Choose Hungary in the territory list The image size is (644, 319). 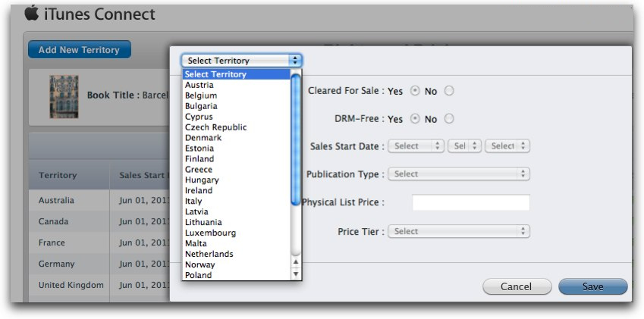237,180
